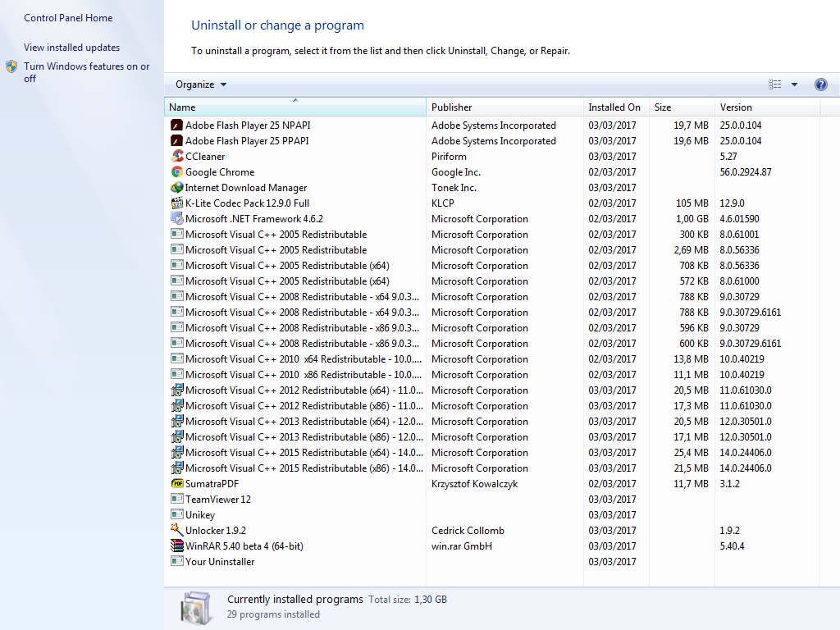Screen dimensions: 840x630
Task: Click the Visual C++ 2010 x86 Redistributable icon
Action: tap(177, 374)
